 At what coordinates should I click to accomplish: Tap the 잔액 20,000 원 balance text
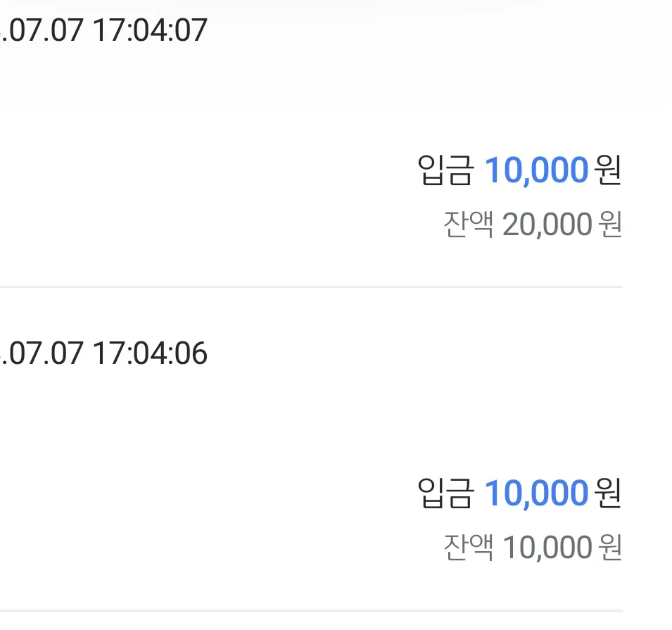[x=533, y=225]
